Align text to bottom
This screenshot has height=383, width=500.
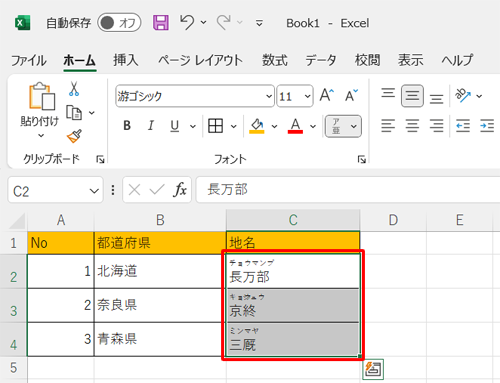coord(436,99)
